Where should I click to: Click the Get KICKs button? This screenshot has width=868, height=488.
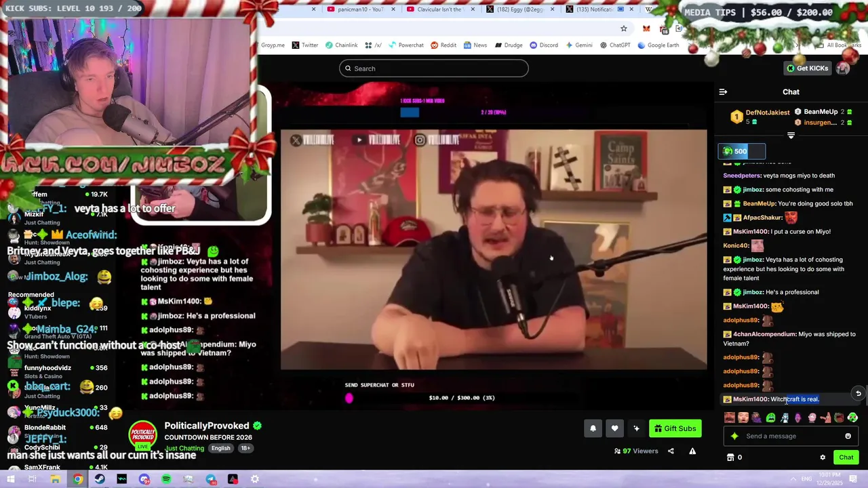tap(808, 68)
